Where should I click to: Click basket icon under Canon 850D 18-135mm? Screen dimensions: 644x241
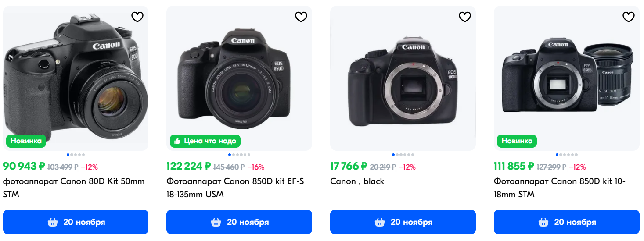click(x=216, y=222)
